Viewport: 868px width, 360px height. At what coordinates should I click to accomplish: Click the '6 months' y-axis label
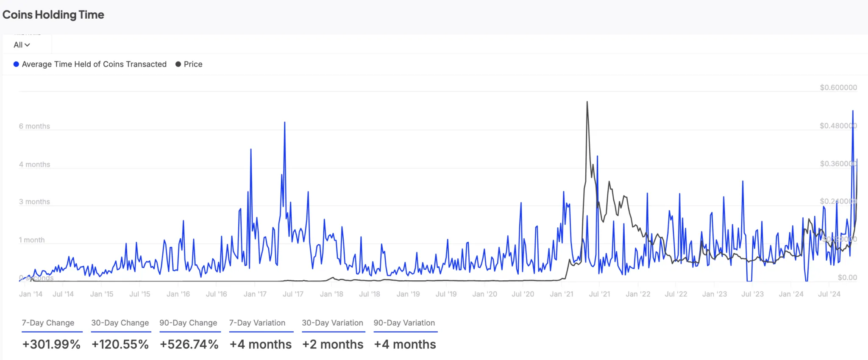click(34, 126)
